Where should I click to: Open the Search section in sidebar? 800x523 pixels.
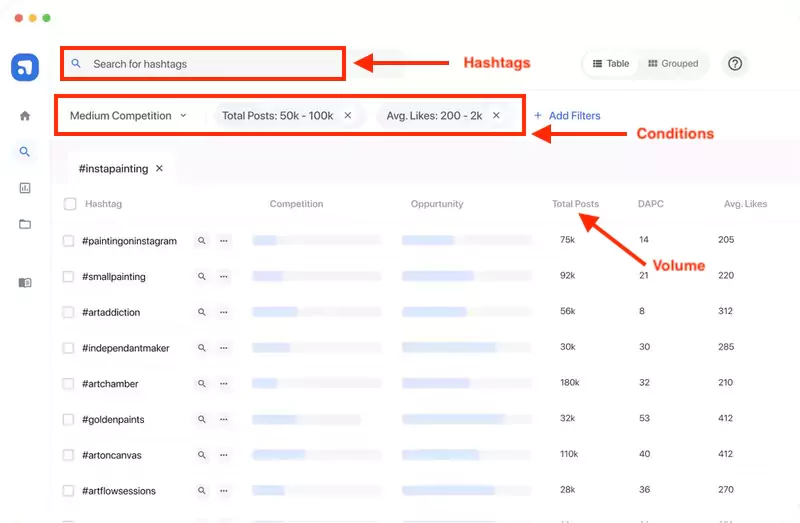(x=24, y=152)
